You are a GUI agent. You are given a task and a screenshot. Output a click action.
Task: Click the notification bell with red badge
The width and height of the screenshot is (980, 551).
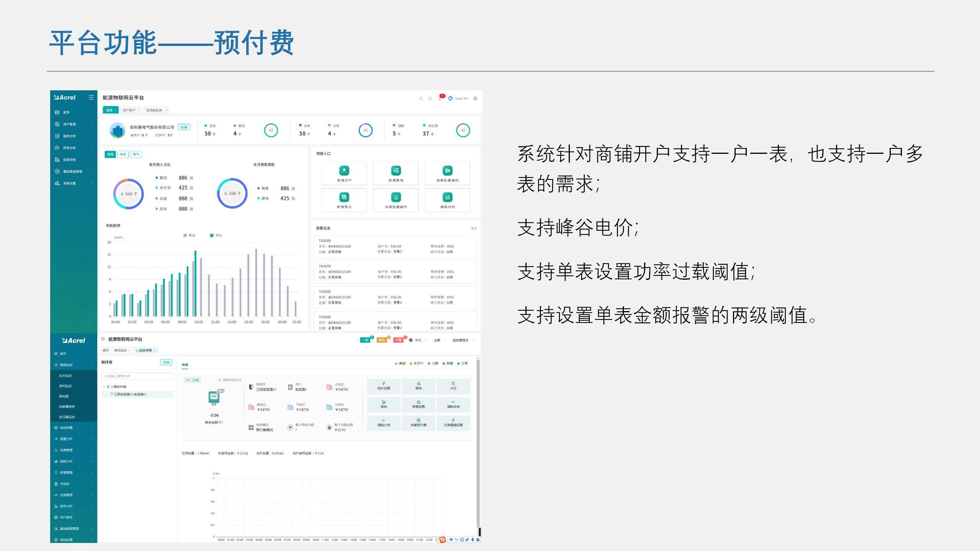pos(440,98)
